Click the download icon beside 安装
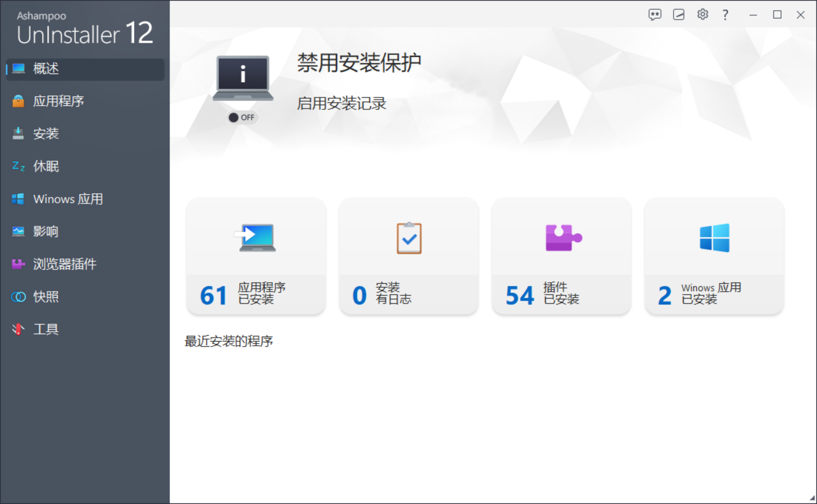The width and height of the screenshot is (817, 504). click(x=18, y=134)
